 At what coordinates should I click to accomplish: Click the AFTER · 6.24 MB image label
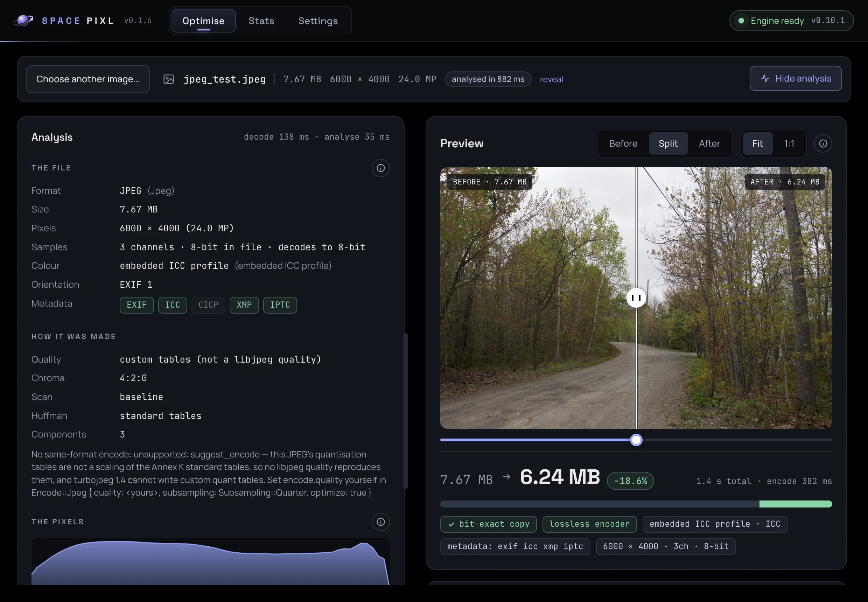pyautogui.click(x=785, y=182)
